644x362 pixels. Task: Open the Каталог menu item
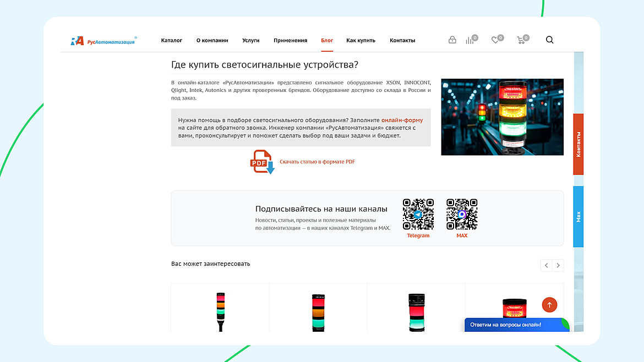click(171, 40)
